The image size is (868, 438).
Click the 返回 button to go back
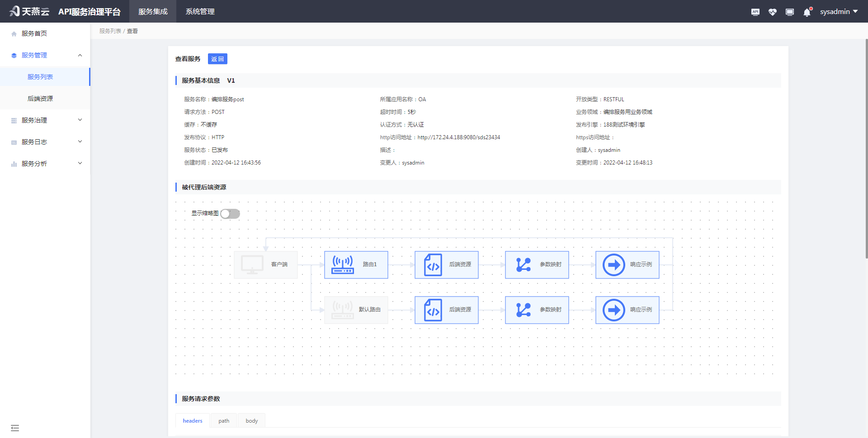[217, 59]
